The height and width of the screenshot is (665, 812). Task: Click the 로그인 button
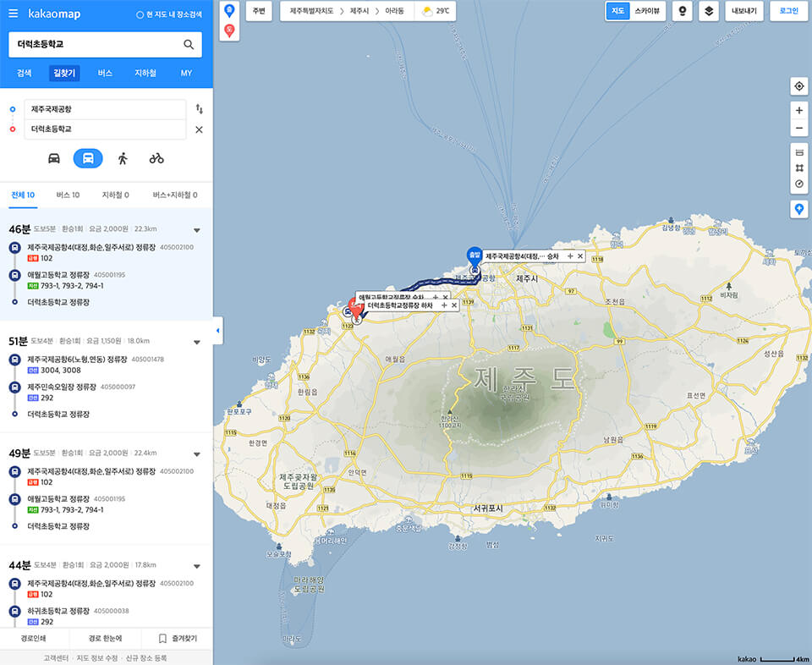point(788,11)
